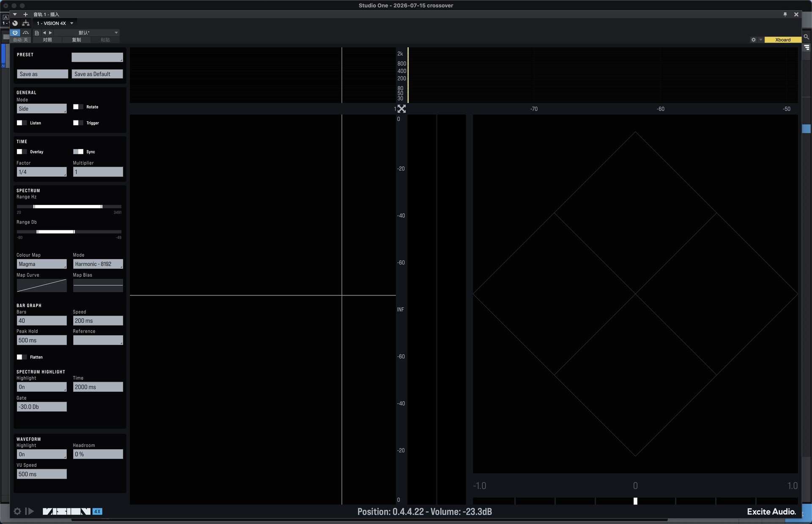The image size is (812, 524).
Task: Click the Multiplier field showing 1
Action: point(98,172)
